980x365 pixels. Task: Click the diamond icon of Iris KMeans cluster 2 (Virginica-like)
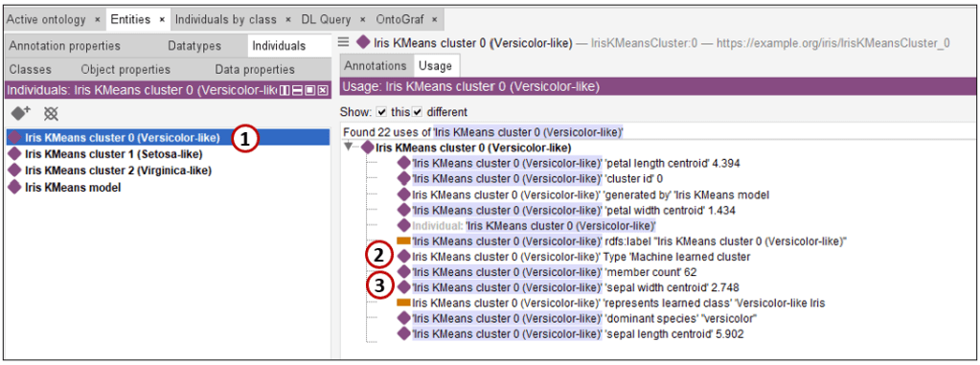15,171
